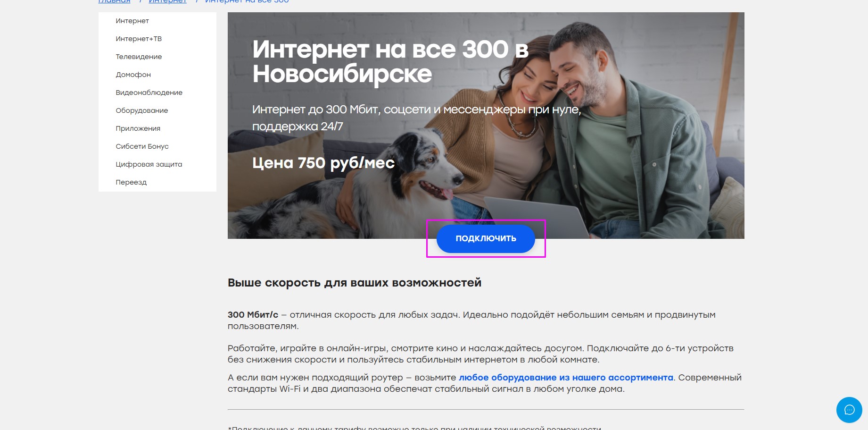Select Интернет+ТВ in the sidebar
Screen dimensions: 868x430
pyautogui.click(x=139, y=39)
